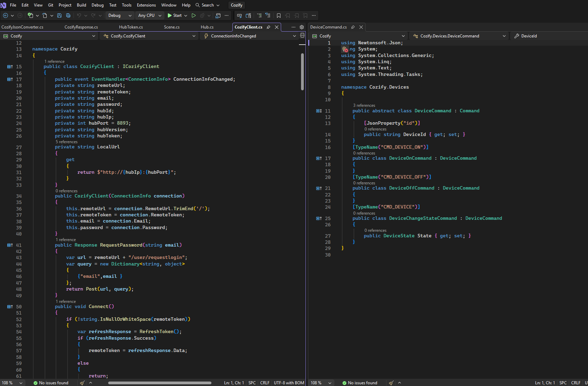Open Cozify.Devices.DeviceCommand type dropdown
The image size is (588, 386).
click(459, 36)
